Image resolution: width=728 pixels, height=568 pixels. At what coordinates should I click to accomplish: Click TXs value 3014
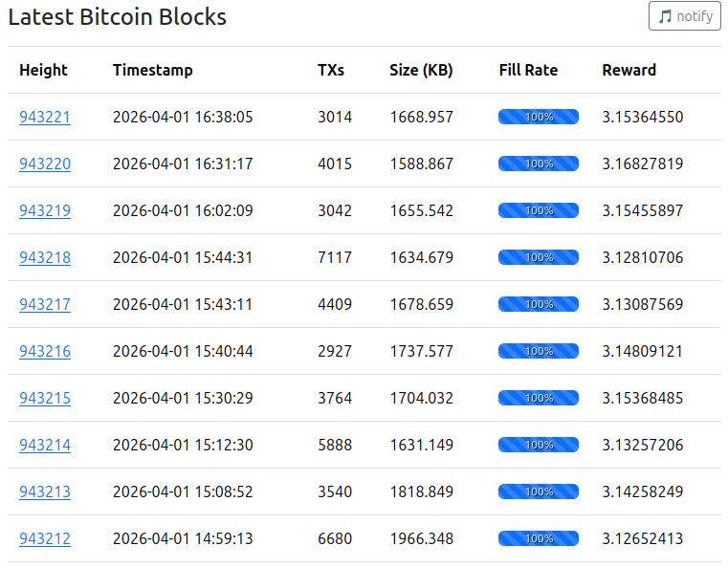(335, 117)
